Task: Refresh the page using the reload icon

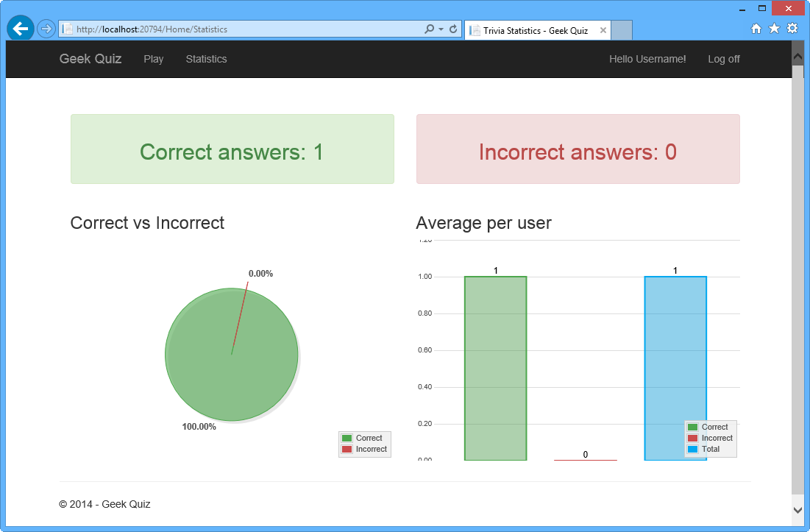Action: pyautogui.click(x=451, y=29)
